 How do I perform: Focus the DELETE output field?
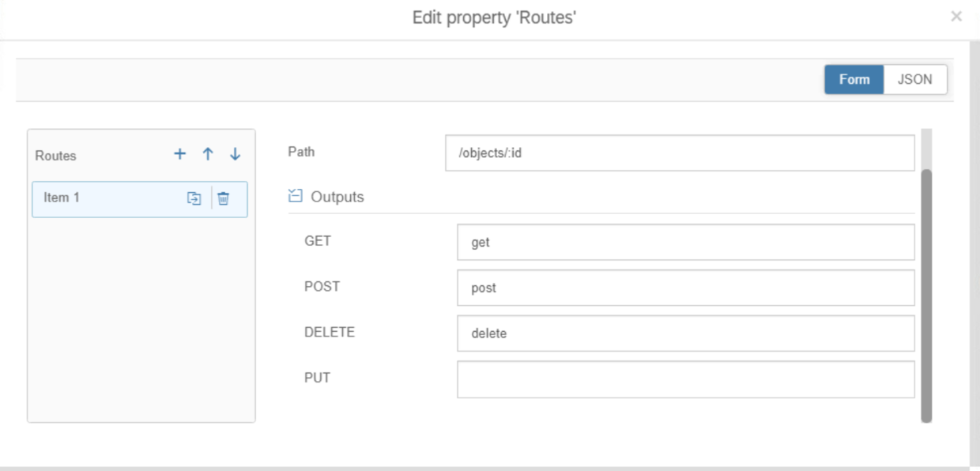pyautogui.click(x=685, y=333)
